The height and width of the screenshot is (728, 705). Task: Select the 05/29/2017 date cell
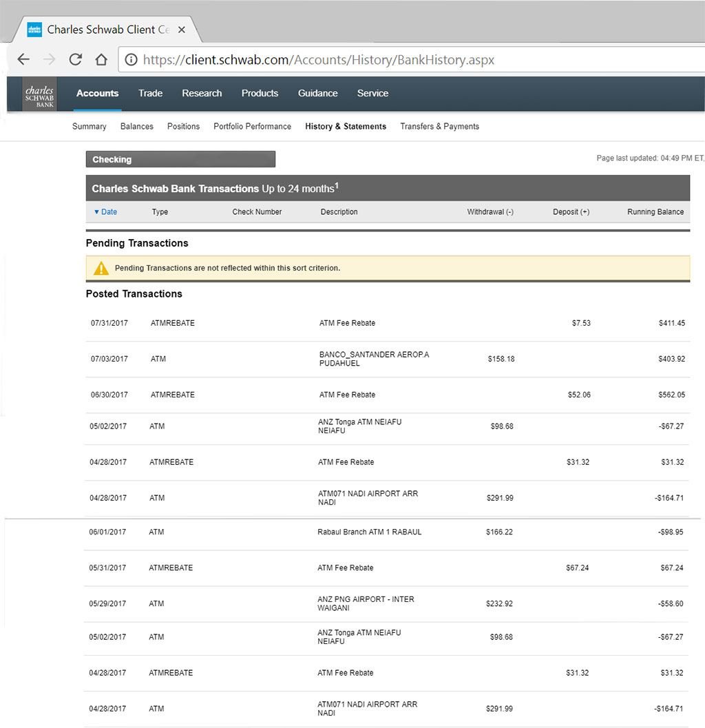pyautogui.click(x=107, y=603)
